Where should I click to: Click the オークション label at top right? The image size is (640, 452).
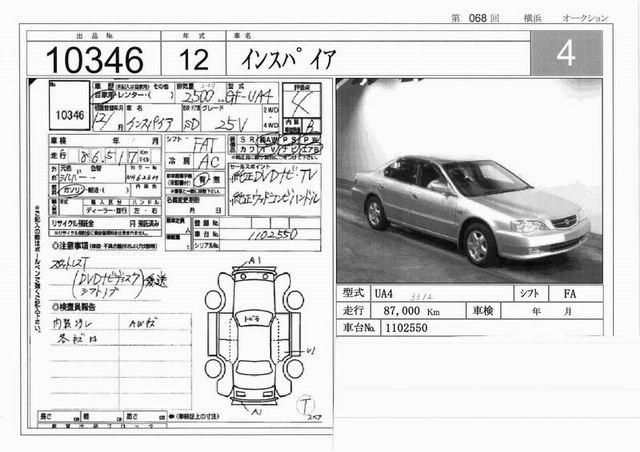pyautogui.click(x=585, y=18)
